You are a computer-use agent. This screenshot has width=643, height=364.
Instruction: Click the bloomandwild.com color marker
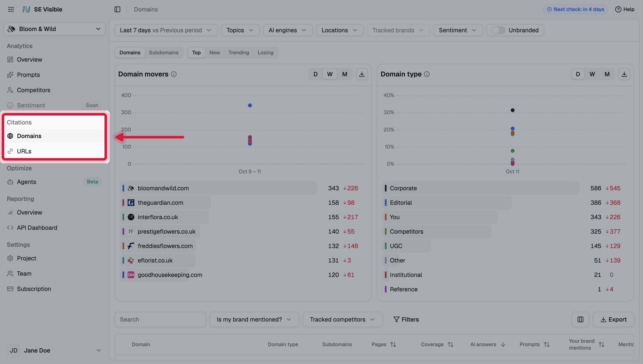tap(123, 188)
